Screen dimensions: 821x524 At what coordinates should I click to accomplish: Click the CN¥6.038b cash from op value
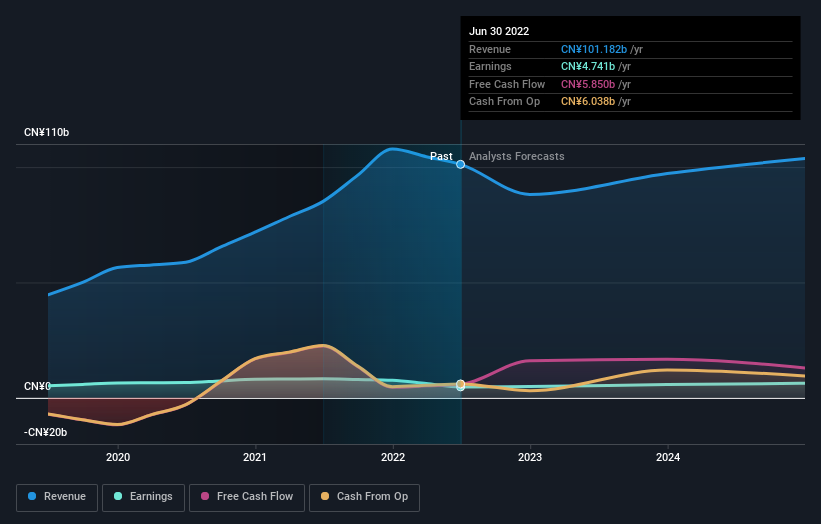(588, 102)
